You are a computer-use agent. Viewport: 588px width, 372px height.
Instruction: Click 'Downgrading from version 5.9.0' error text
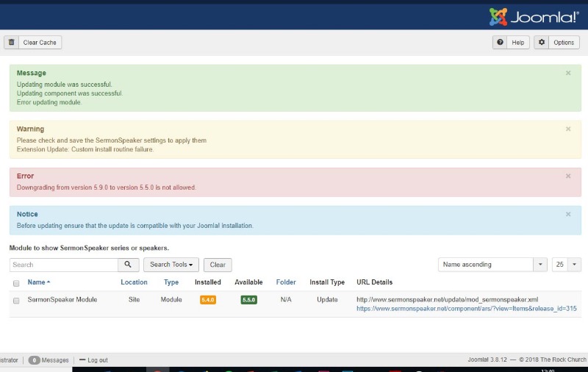106,187
